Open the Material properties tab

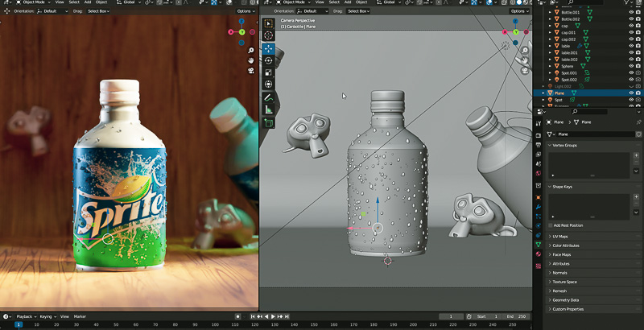point(539,254)
